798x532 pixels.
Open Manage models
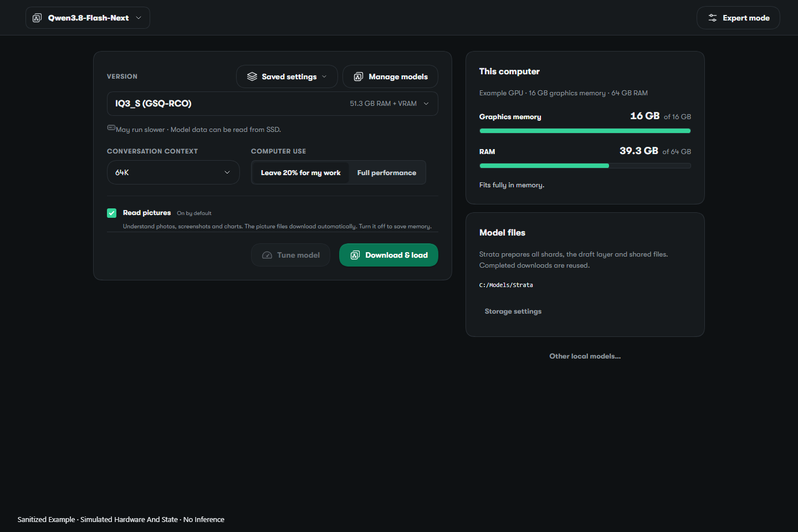390,76
